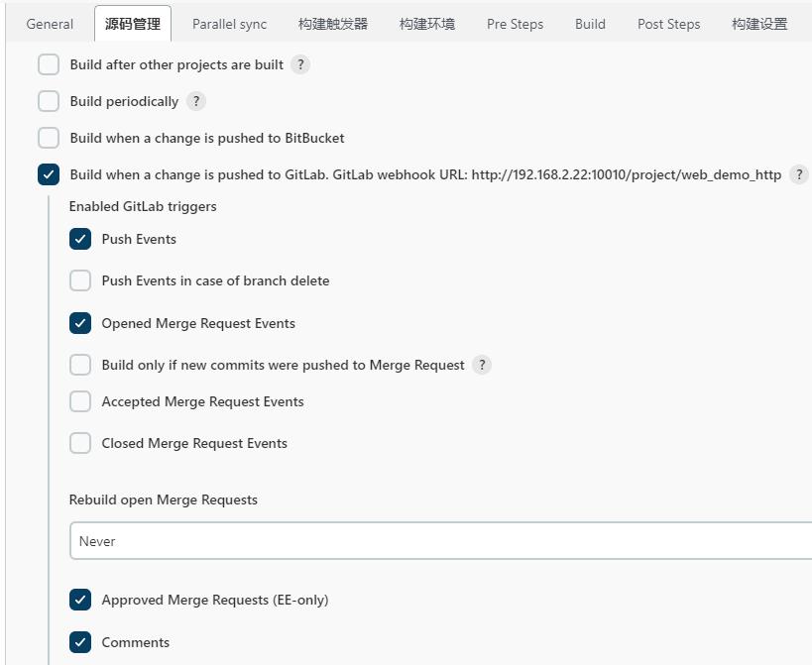The height and width of the screenshot is (665, 812).
Task: Uncheck Approved Merge Requests (EE-only)
Action: point(80,600)
